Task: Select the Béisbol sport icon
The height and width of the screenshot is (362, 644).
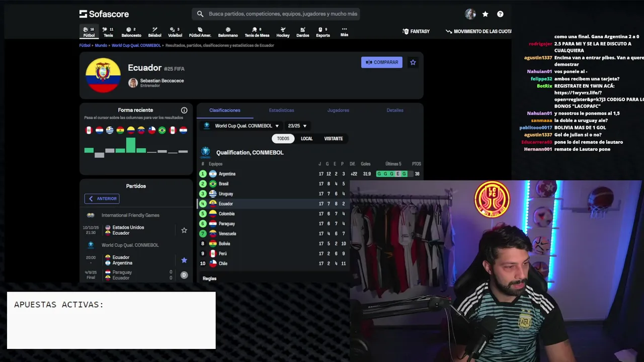Action: tap(155, 32)
